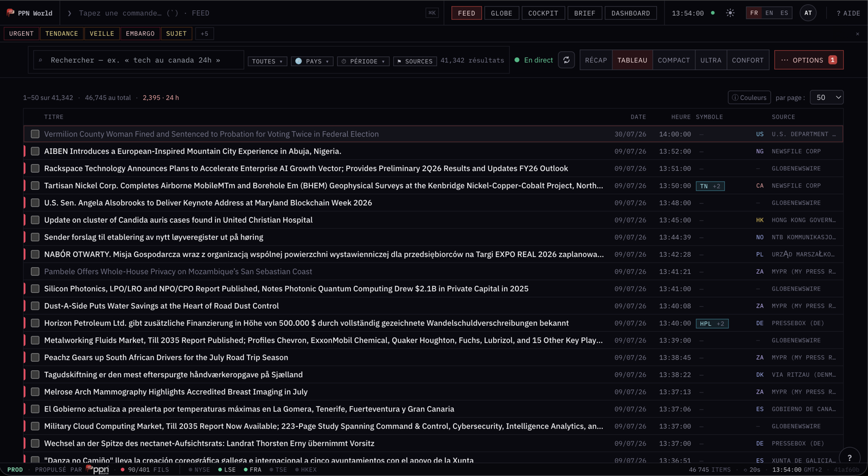
Task: Open the AT user avatar menu
Action: coord(808,13)
